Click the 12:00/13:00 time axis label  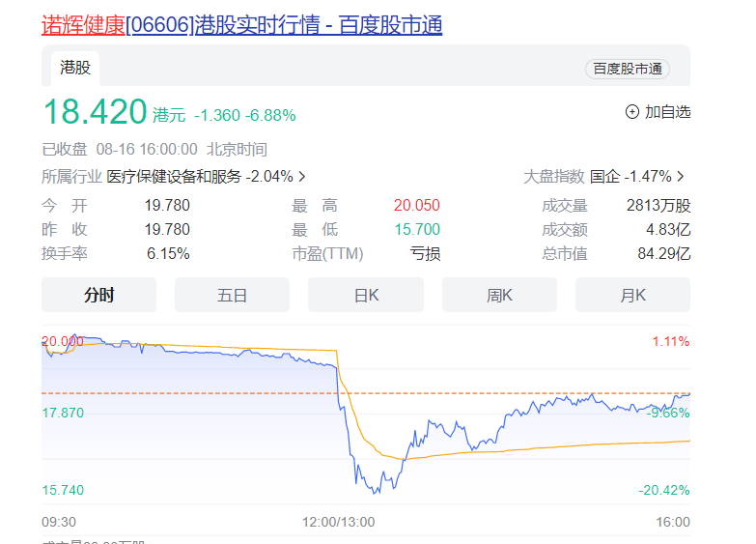[339, 523]
